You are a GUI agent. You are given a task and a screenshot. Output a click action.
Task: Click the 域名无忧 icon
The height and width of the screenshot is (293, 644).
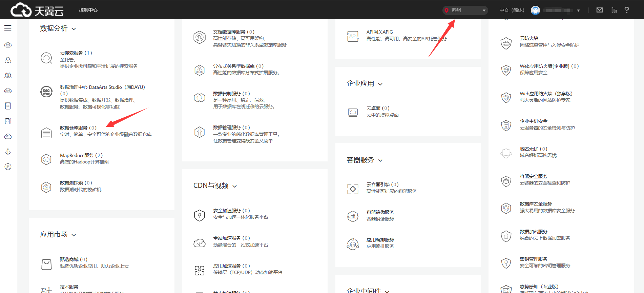506,153
